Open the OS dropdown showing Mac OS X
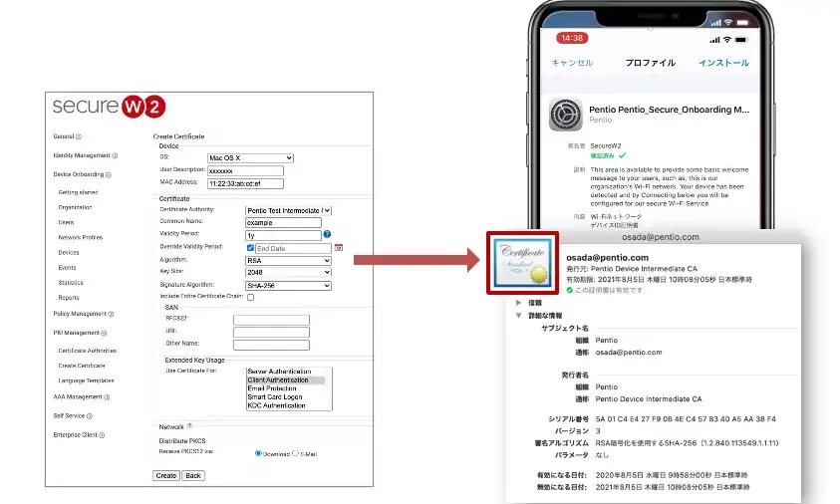Screen dimensions: 840x504 click(249, 157)
